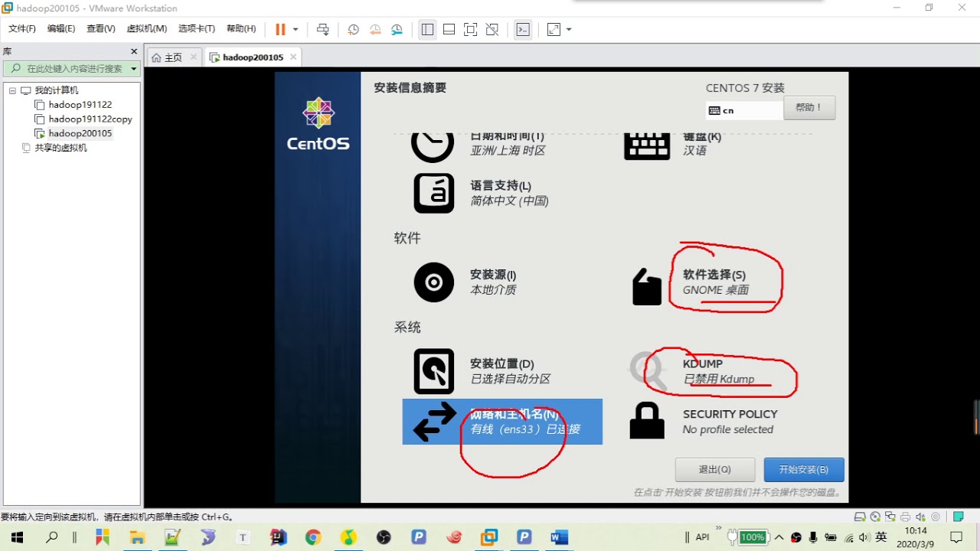The height and width of the screenshot is (551, 980).
Task: Revert virtual machine to previous snapshot
Action: (x=375, y=29)
